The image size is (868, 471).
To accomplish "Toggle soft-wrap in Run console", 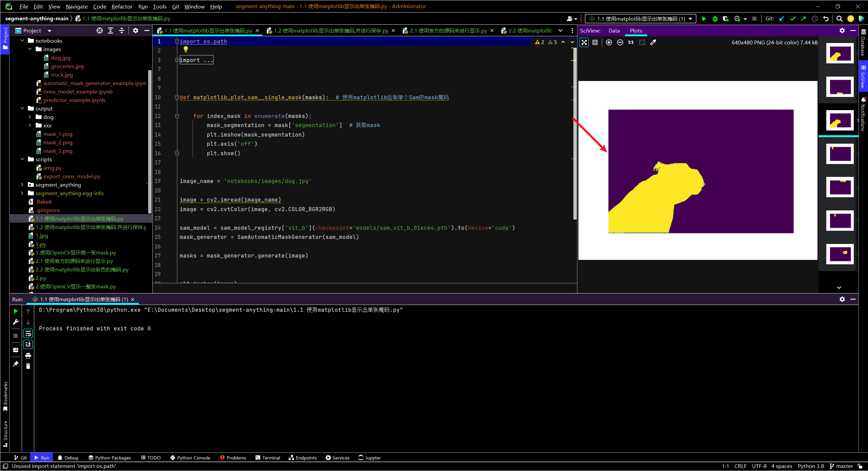I will point(28,333).
